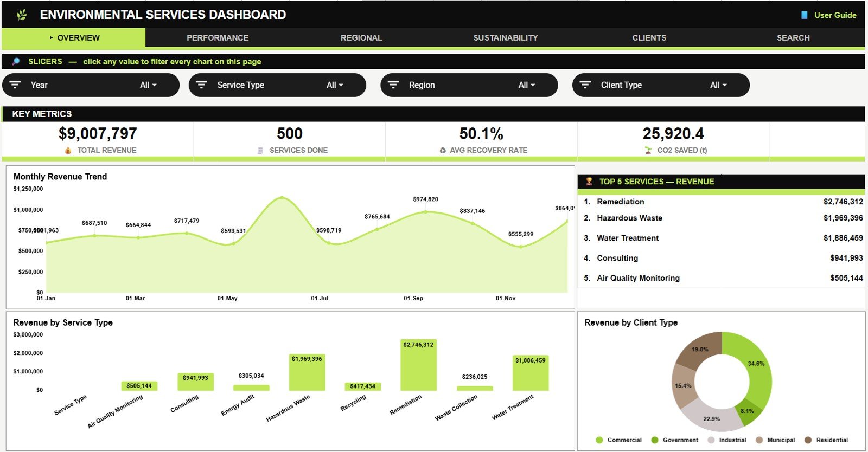Open the Region All dropdown
Viewport: 868px width, 452px height.
point(526,85)
